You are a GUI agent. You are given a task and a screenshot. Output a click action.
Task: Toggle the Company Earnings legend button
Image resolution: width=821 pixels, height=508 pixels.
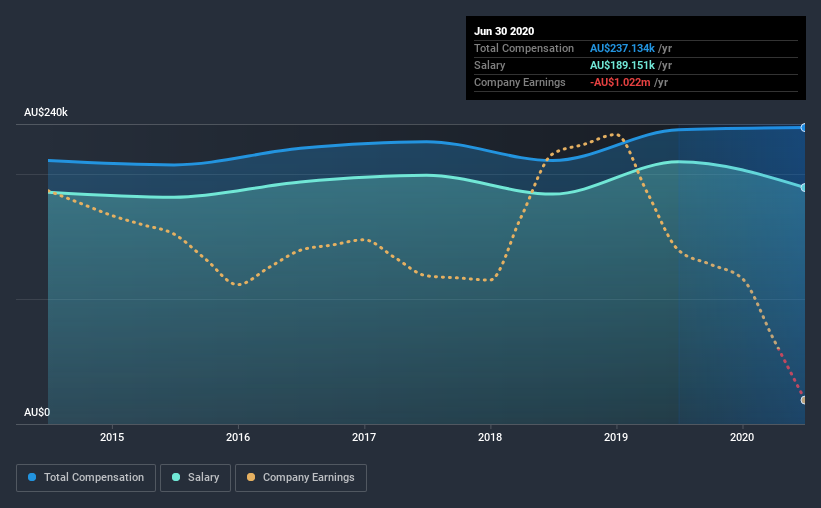click(301, 478)
